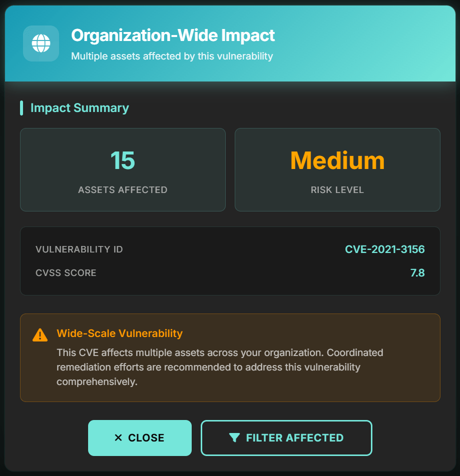The height and width of the screenshot is (476, 460).
Task: Click the Impact Summary heading
Action: (80, 108)
